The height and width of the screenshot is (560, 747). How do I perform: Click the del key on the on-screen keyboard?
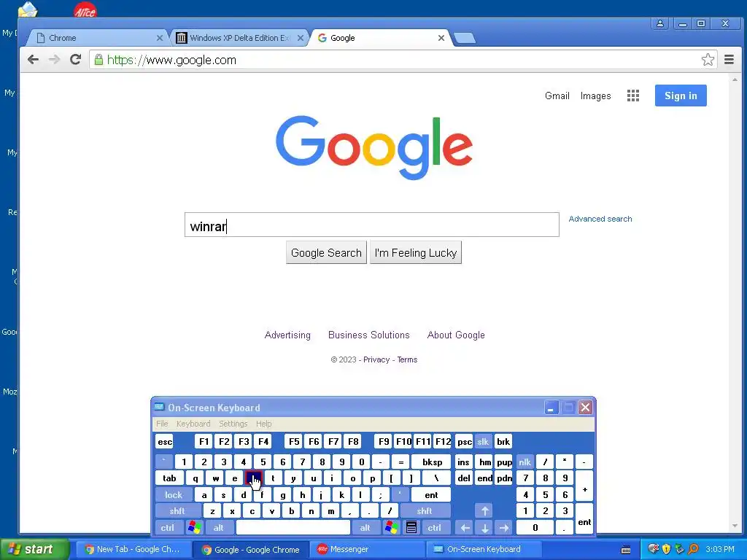tap(463, 478)
